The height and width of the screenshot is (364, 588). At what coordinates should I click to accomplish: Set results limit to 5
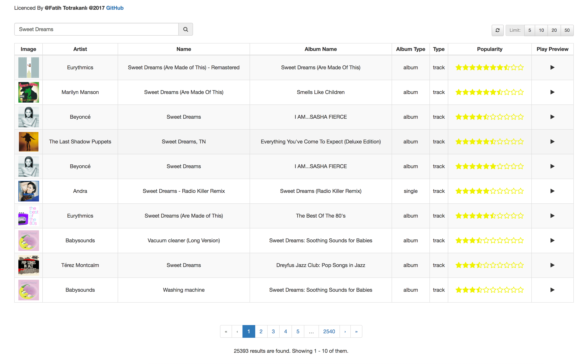(x=529, y=30)
